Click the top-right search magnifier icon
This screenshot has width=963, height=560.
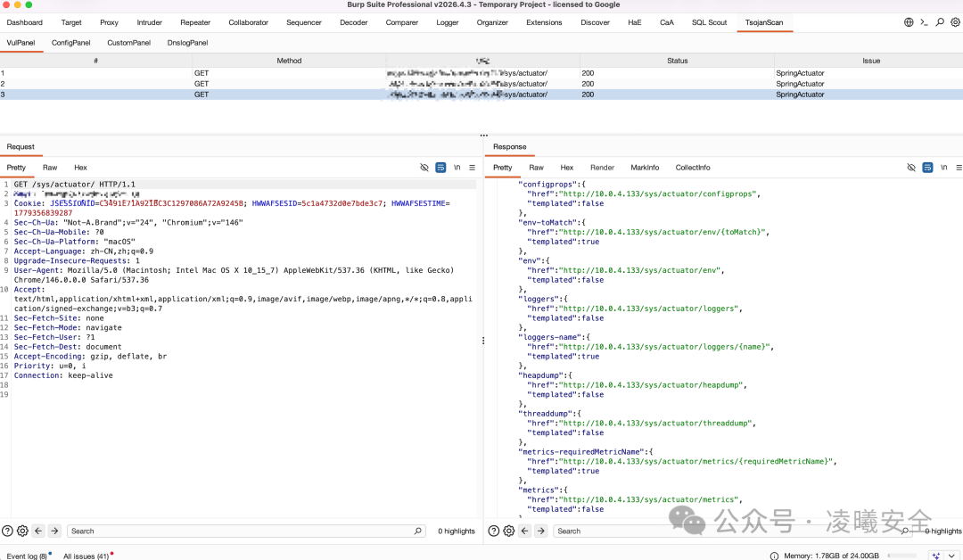click(940, 22)
